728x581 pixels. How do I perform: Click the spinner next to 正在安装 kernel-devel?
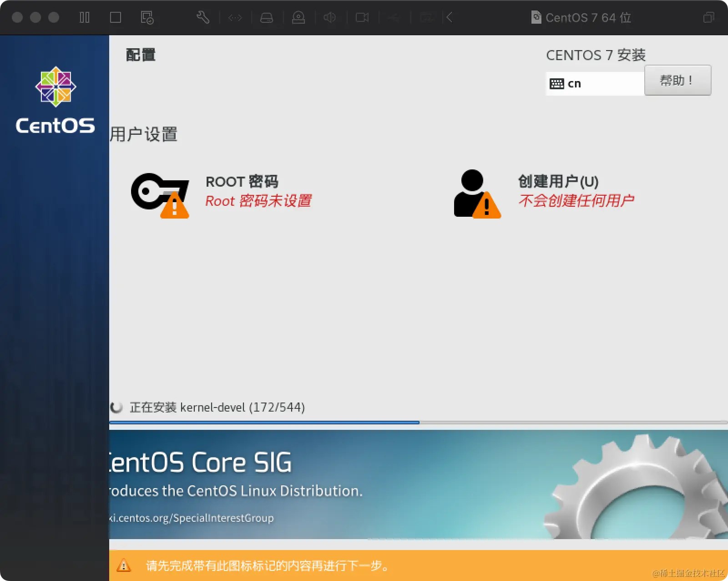[x=116, y=407]
